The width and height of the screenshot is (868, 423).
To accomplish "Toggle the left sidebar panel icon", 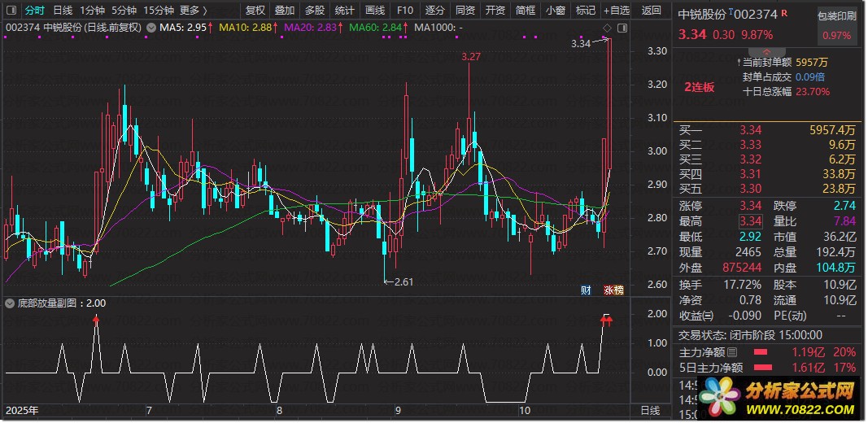I will [x=11, y=10].
